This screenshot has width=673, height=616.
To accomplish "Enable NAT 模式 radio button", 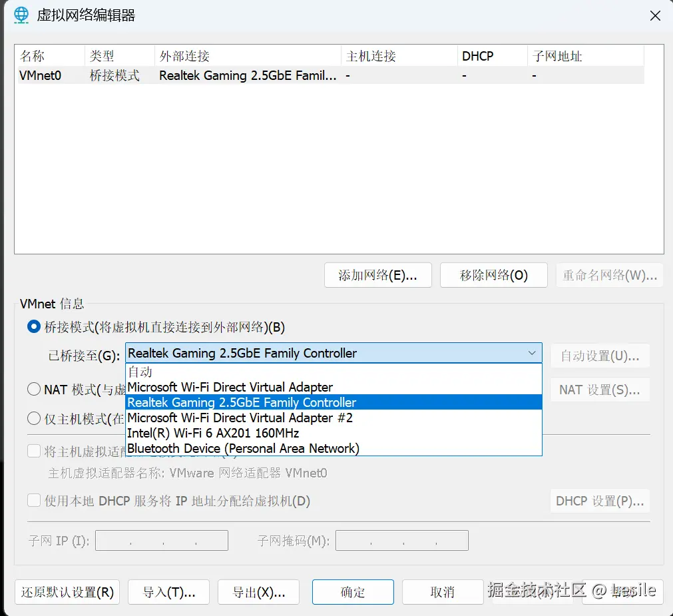I will click(34, 390).
